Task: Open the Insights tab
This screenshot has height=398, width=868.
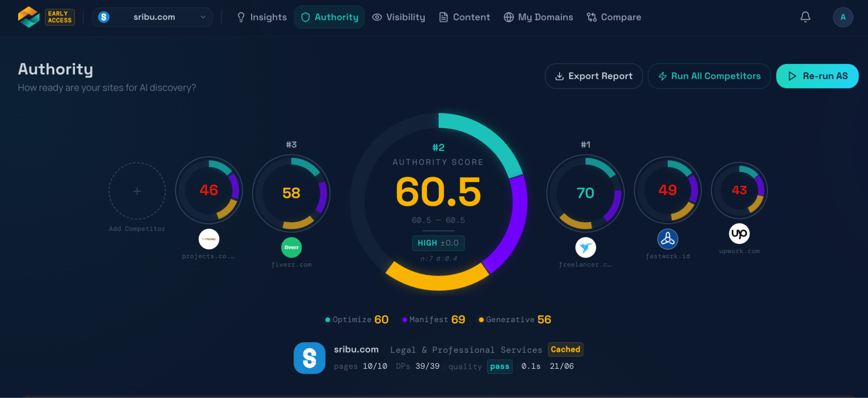Action: click(x=262, y=17)
